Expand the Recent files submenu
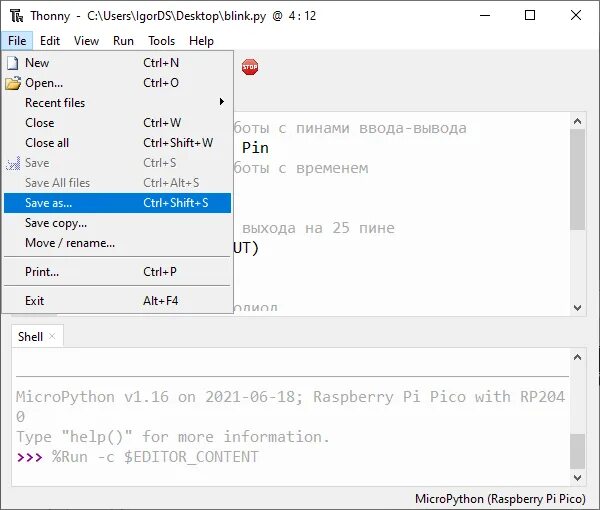 [x=117, y=103]
